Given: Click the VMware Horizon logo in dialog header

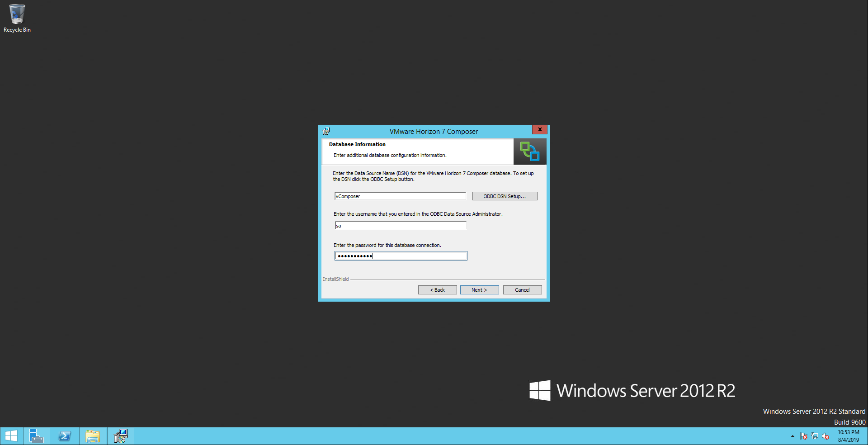Looking at the screenshot, I should (x=529, y=151).
